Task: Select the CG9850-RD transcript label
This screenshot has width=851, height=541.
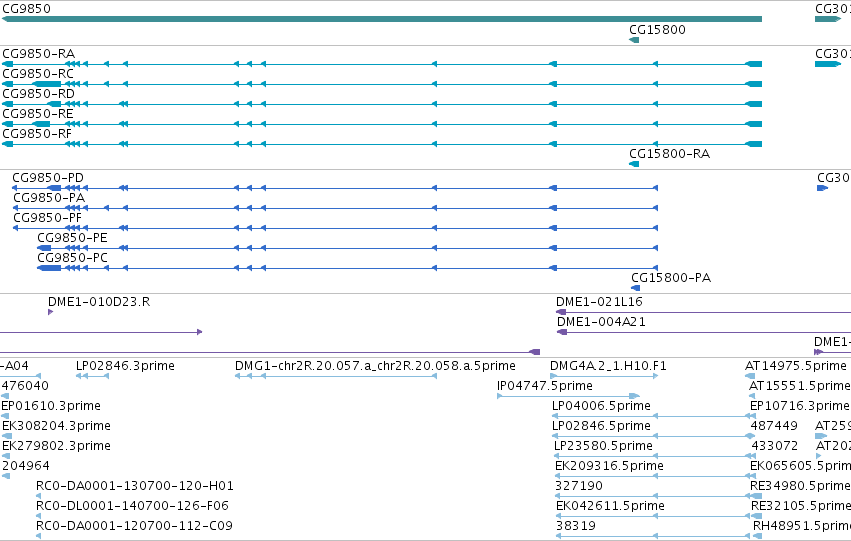Action: click(39, 94)
